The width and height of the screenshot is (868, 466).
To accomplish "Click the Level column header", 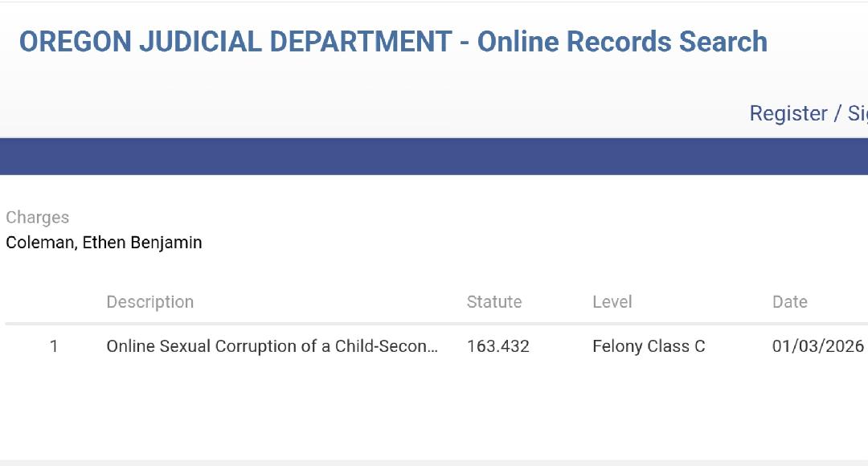I will click(x=612, y=302).
